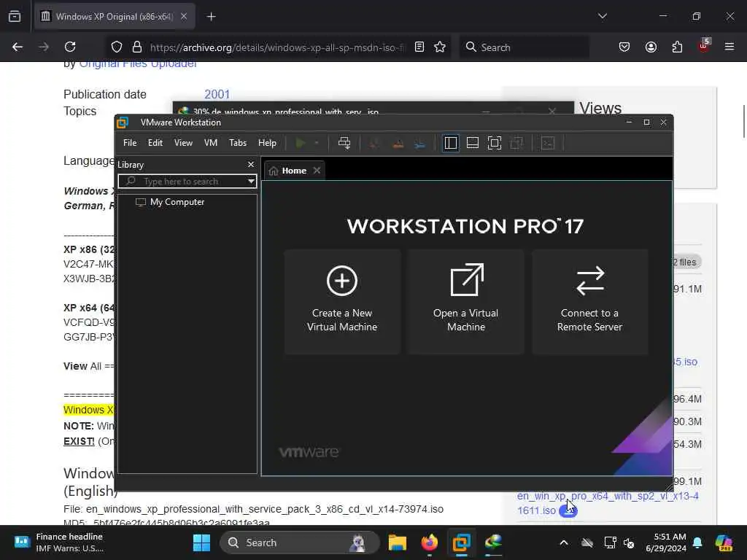Click the Internet Download Manager taskbar icon
This screenshot has height=560, width=747.
tap(493, 542)
